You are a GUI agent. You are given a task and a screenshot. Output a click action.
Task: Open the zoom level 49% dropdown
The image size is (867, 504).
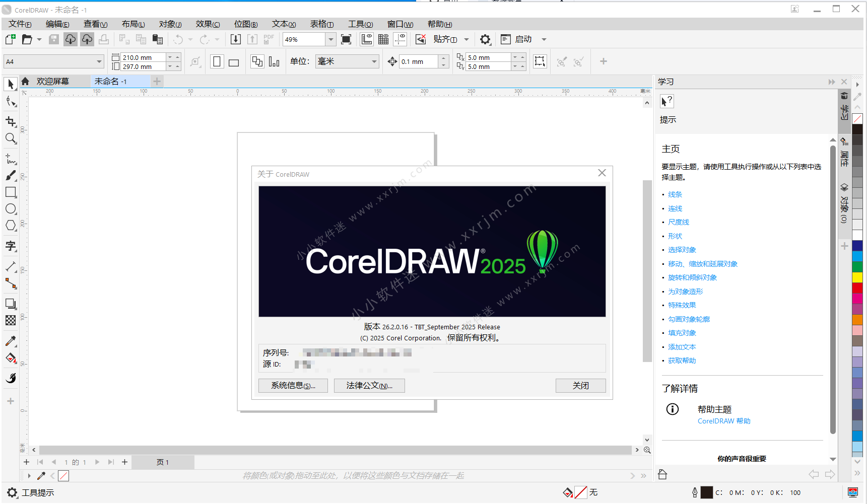pos(331,39)
